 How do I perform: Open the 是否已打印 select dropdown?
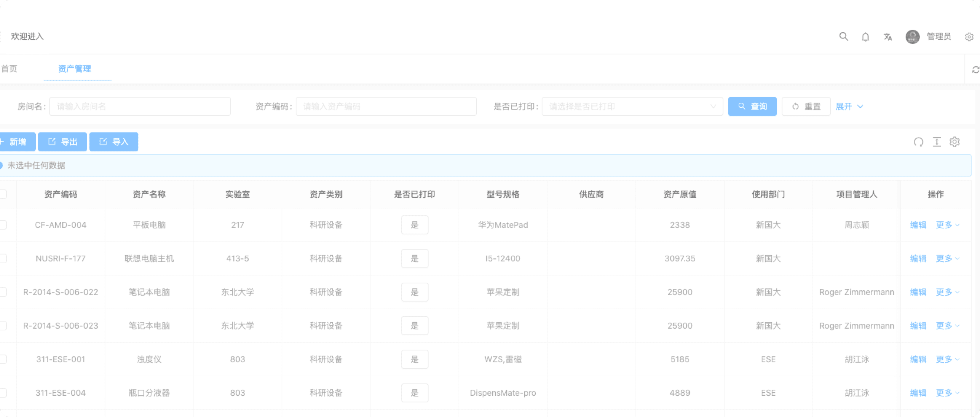pos(632,107)
